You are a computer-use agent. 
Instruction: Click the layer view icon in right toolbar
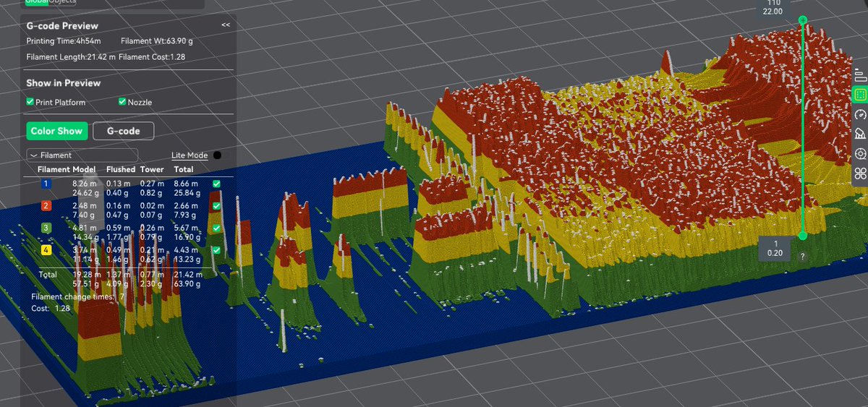tap(860, 75)
